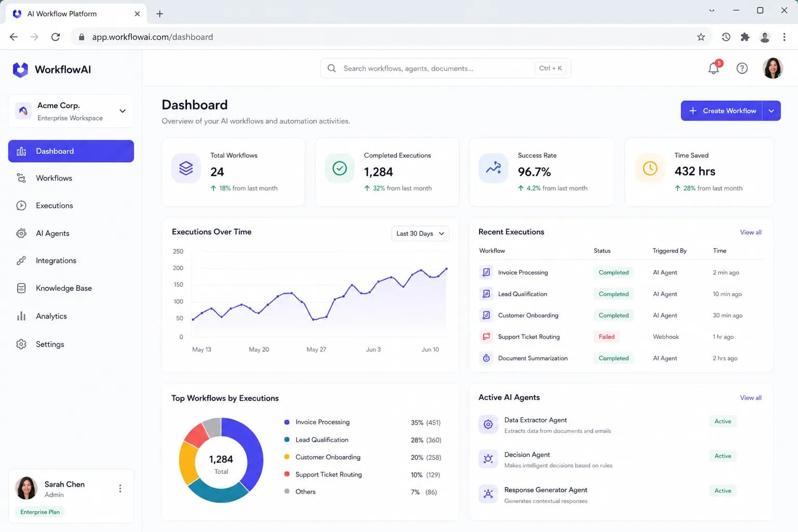Open the browser tab search chevron

click(x=712, y=10)
